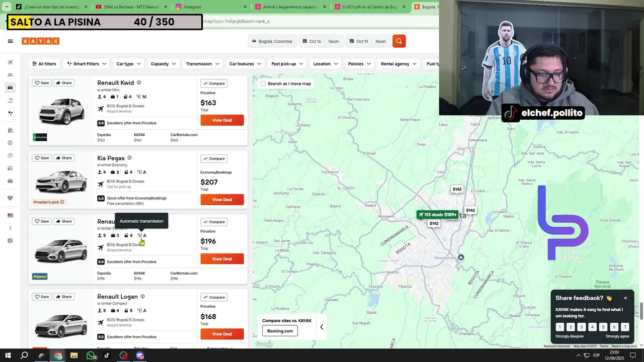Open the Explore globe icon in sidebar
This screenshot has height=362, width=644.
click(10, 143)
